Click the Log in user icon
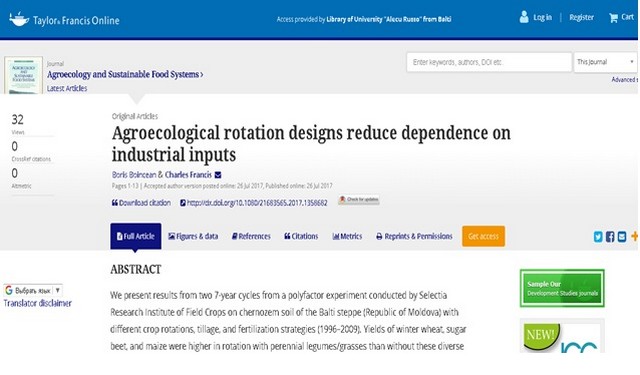This screenshot has height=375, width=640. point(524,17)
